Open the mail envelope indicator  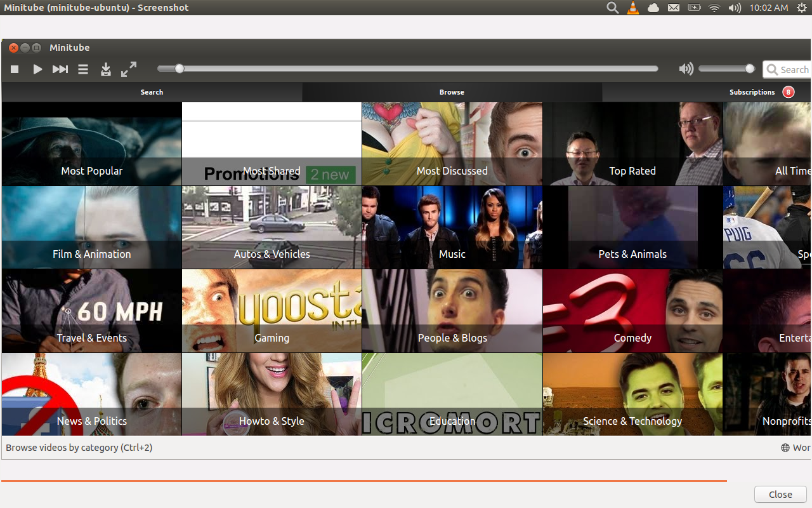(673, 8)
